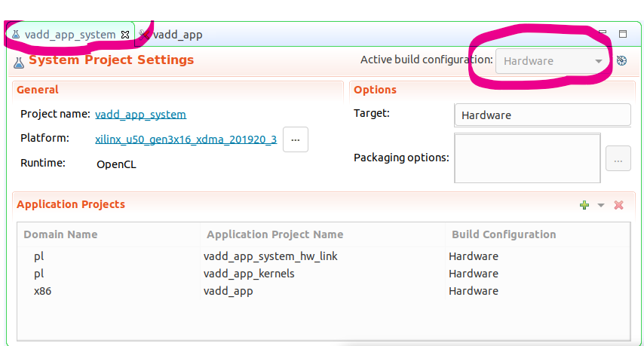Click the packaging options browse button

618,159
